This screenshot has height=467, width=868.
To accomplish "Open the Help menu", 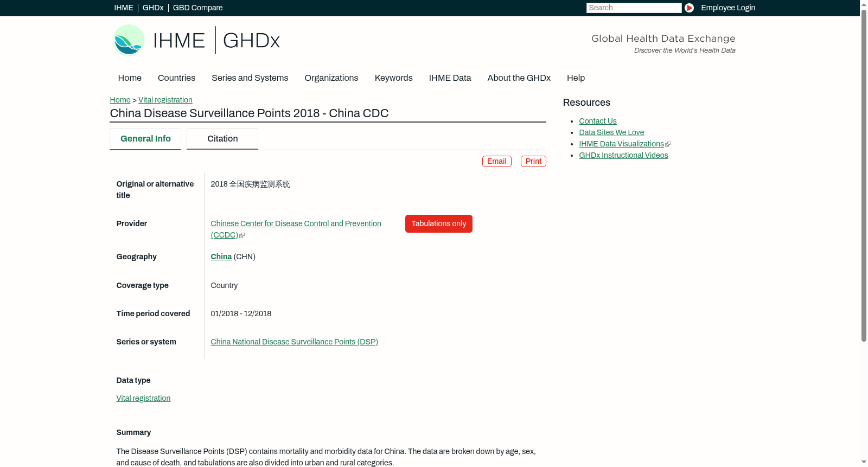I will point(576,78).
